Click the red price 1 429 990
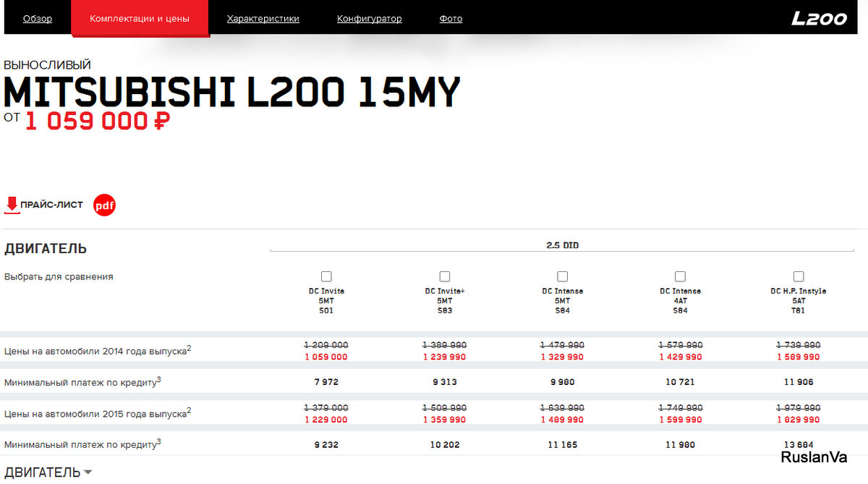The height and width of the screenshot is (484, 868). pyautogui.click(x=680, y=357)
